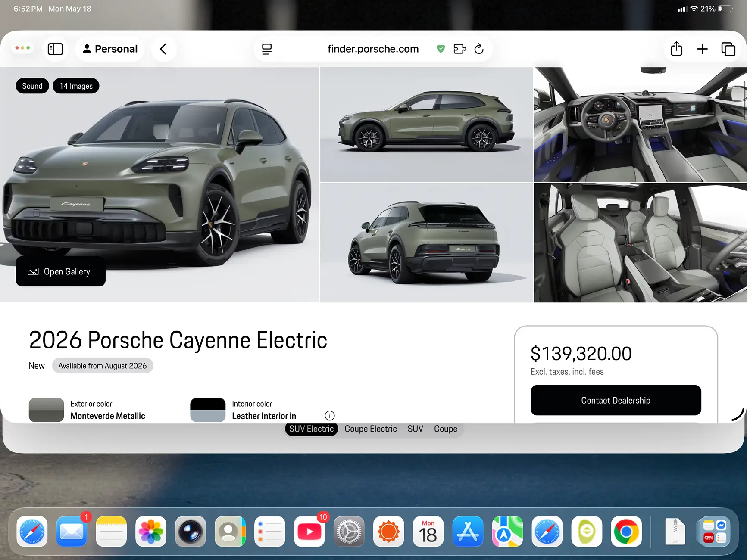747x560 pixels.
Task: Click the 2026 Porsche Cayenne Electric heading
Action: click(x=178, y=340)
